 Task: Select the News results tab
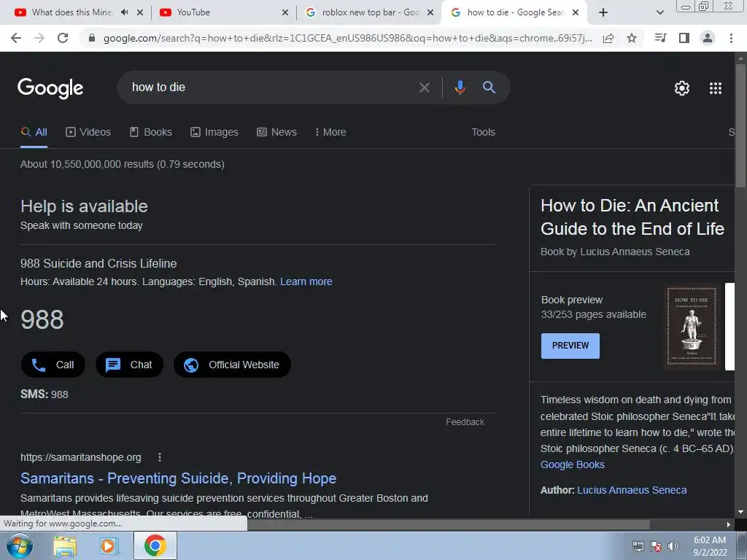(276, 132)
